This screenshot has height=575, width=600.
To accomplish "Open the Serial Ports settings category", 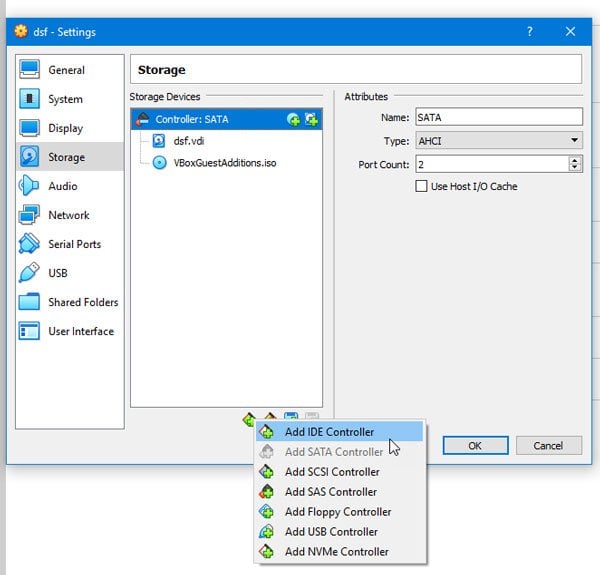I will pyautogui.click(x=70, y=244).
